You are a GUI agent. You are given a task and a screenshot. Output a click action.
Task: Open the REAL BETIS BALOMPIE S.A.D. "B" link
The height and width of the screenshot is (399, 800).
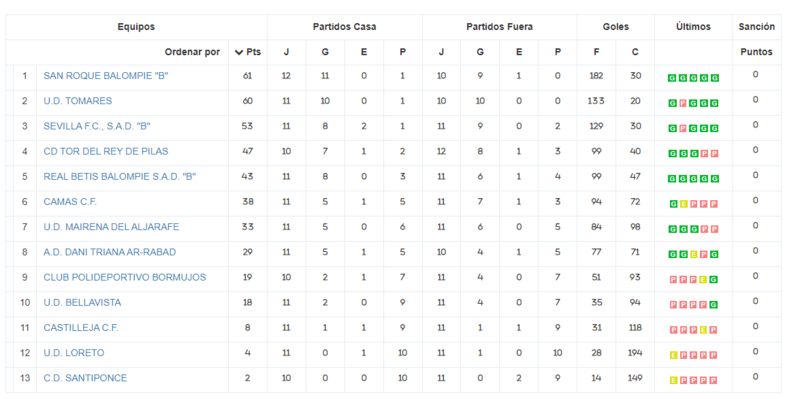pyautogui.click(x=120, y=177)
